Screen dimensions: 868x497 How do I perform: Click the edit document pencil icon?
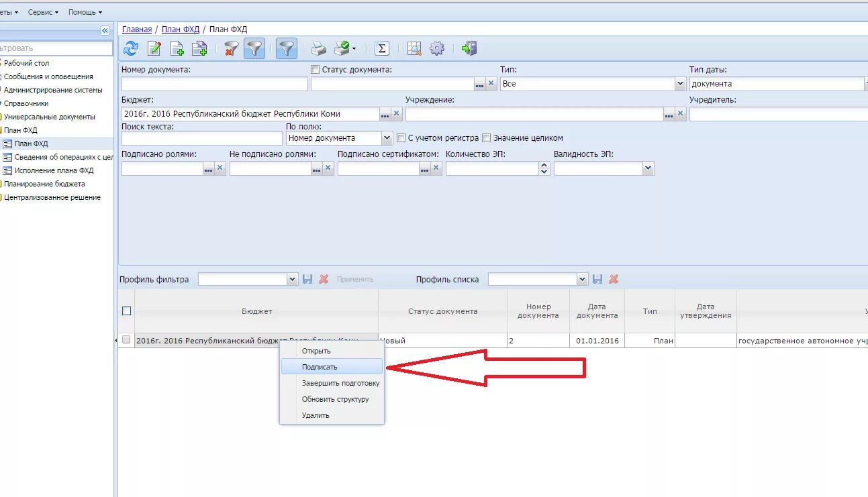click(x=154, y=48)
